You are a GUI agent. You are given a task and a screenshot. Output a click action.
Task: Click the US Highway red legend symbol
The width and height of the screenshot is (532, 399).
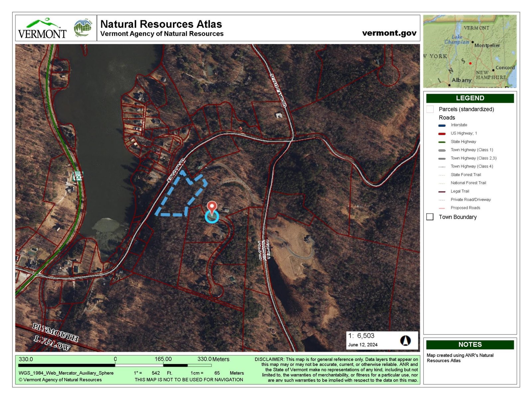(442, 134)
